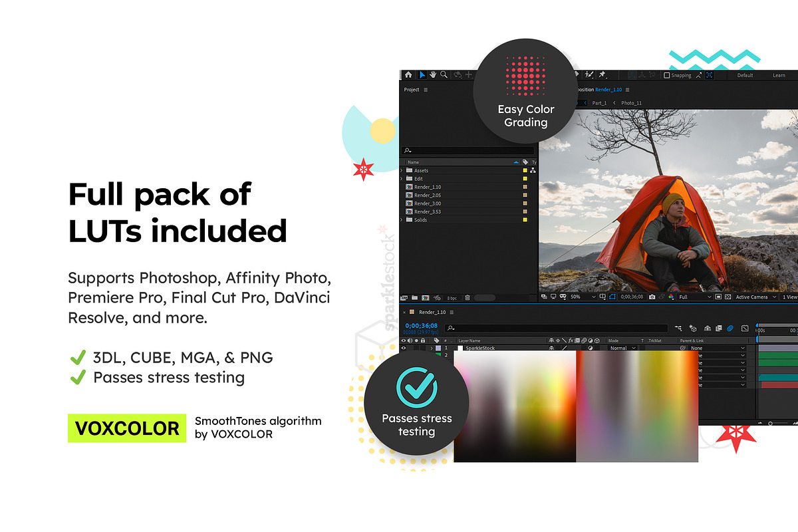Click the viewer 0;00;36;08 timecode button
Image resolution: width=798 pixels, height=532 pixels.
coord(633,297)
